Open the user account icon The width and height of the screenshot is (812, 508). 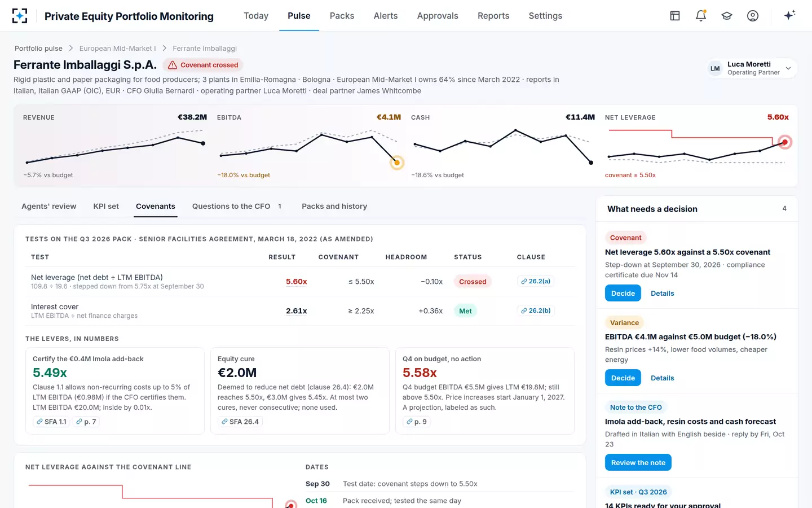pyautogui.click(x=753, y=16)
